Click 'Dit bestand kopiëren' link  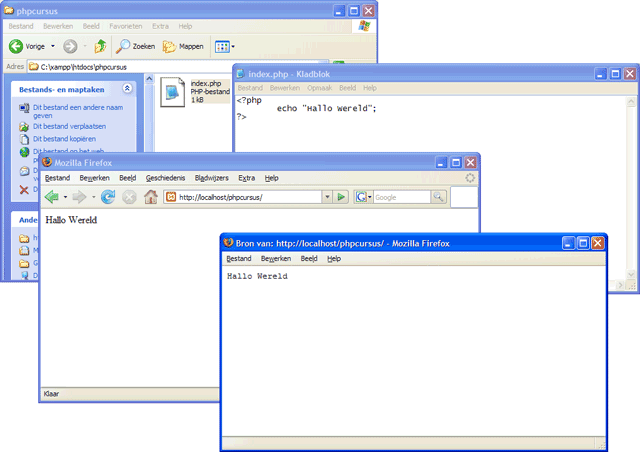tap(64, 139)
